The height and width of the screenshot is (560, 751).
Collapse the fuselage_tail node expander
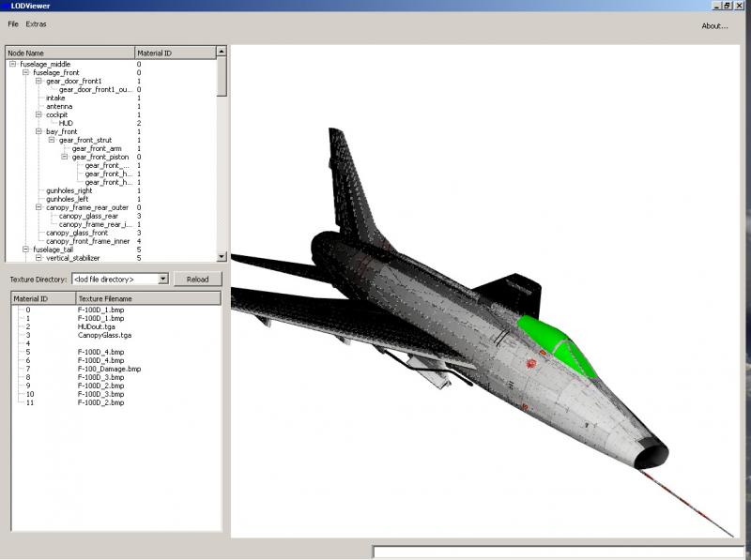(x=26, y=250)
